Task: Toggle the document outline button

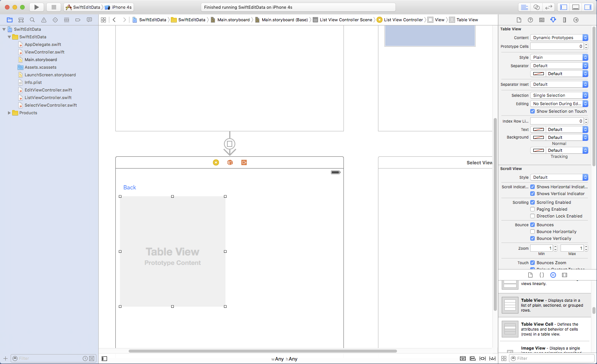Action: pos(104,359)
